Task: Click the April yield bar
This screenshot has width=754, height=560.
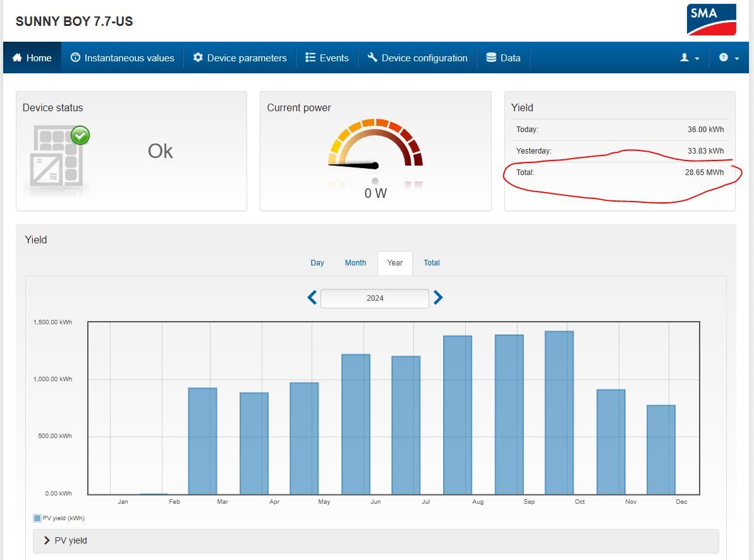Action: [254, 444]
